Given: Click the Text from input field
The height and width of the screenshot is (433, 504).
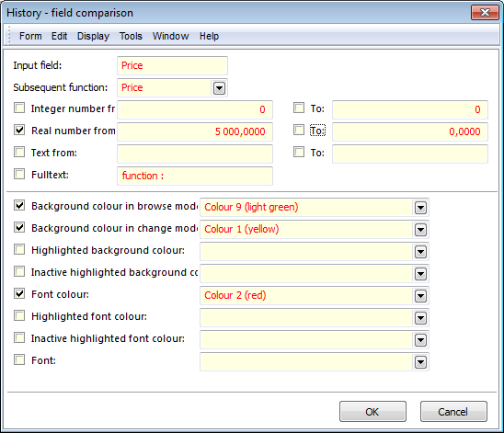Looking at the screenshot, I should (195, 154).
